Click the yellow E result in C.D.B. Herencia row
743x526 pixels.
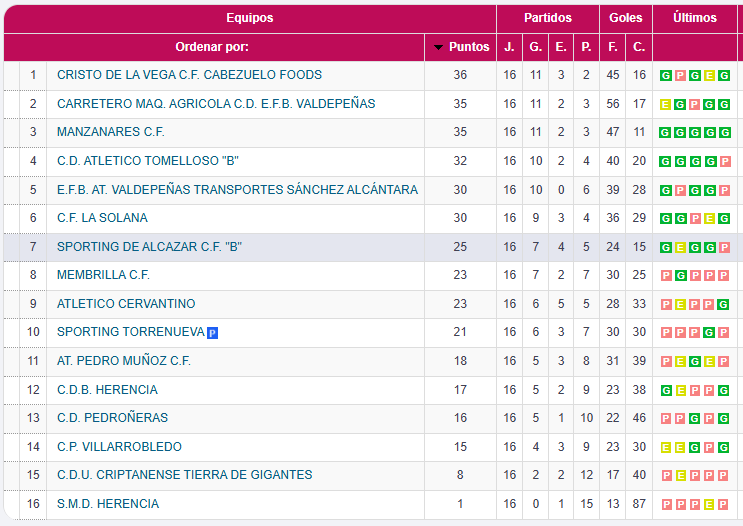point(680,391)
